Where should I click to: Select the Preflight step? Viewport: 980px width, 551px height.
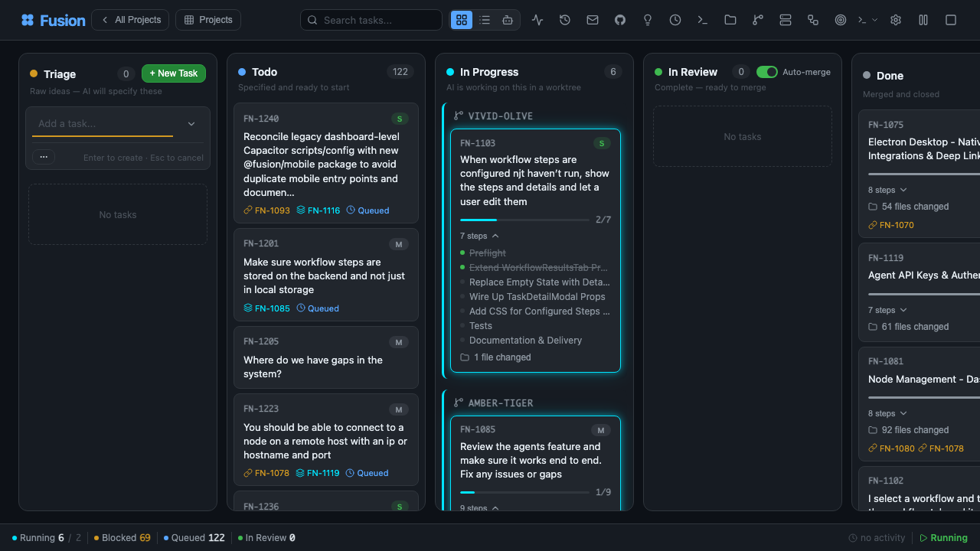[487, 253]
